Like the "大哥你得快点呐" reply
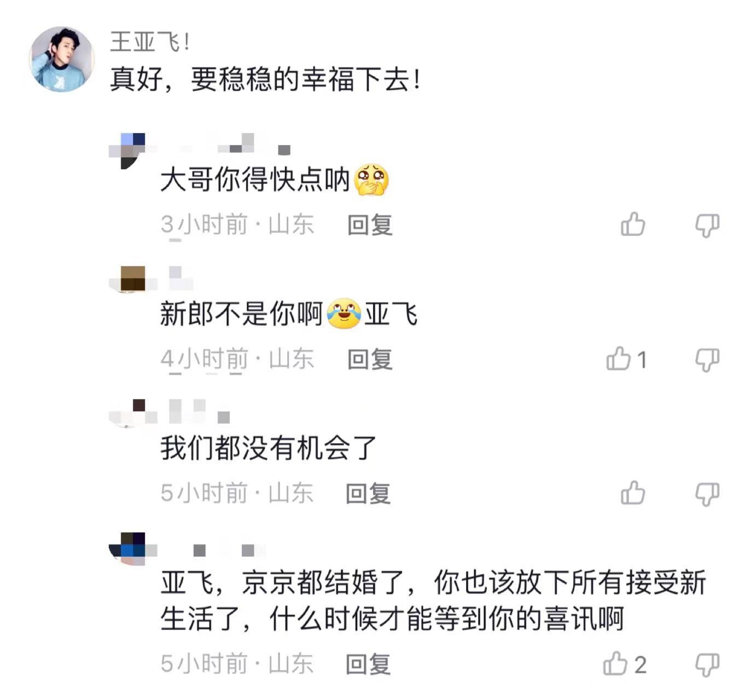This screenshot has width=751, height=700. coord(633,224)
